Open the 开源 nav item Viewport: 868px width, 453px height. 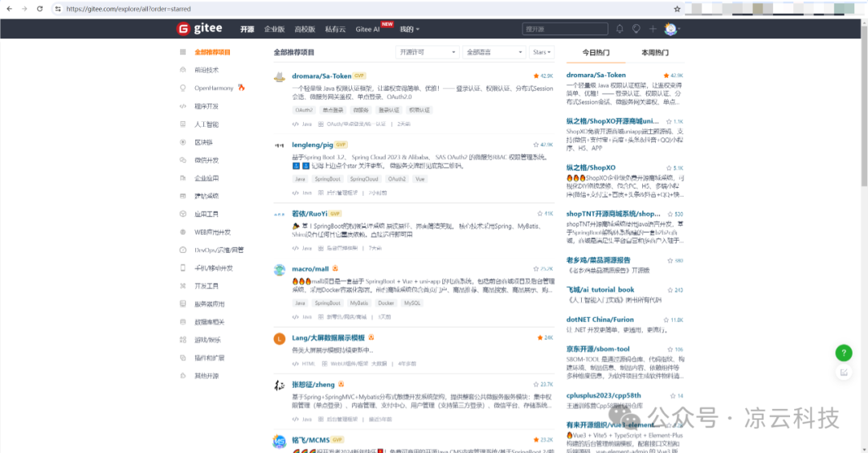(x=247, y=29)
